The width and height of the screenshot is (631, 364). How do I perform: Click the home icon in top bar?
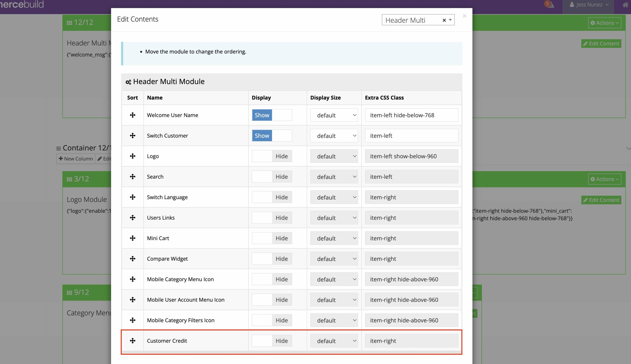point(625,5)
